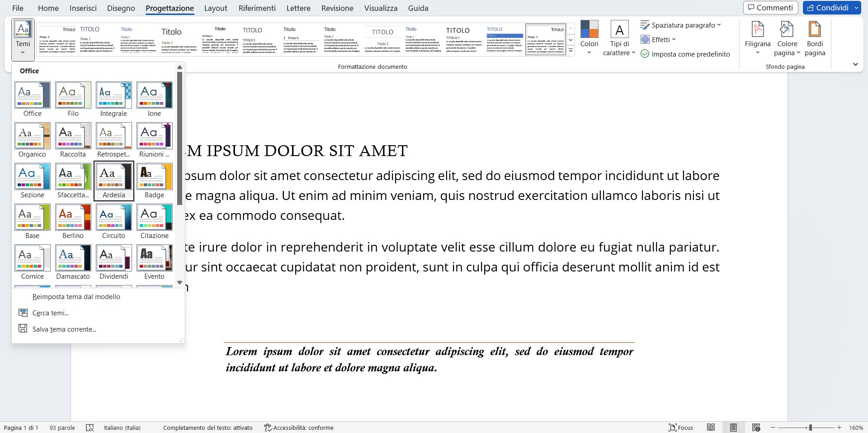Toggle the proofing errors indicator

(90, 428)
